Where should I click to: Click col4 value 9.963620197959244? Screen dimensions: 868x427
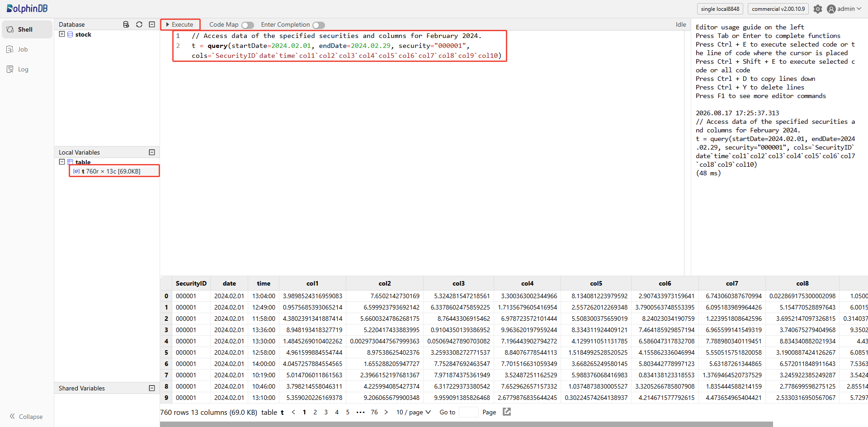point(528,330)
